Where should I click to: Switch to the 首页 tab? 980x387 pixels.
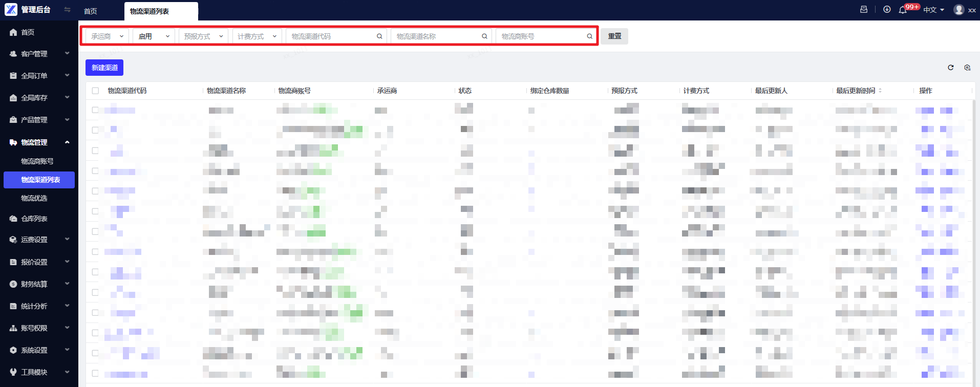pos(91,11)
